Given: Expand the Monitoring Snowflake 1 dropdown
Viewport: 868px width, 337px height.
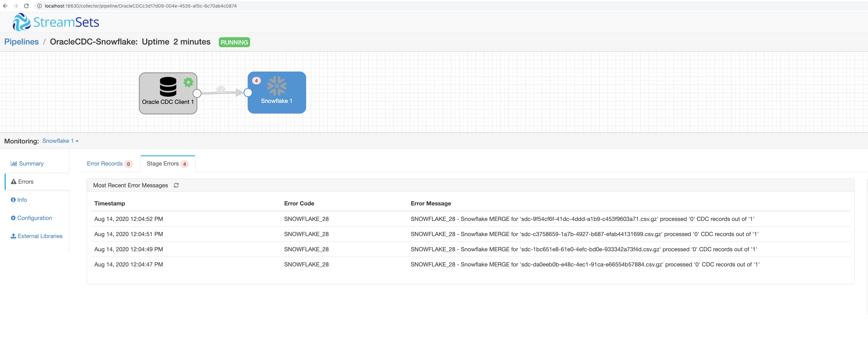Looking at the screenshot, I should (60, 141).
